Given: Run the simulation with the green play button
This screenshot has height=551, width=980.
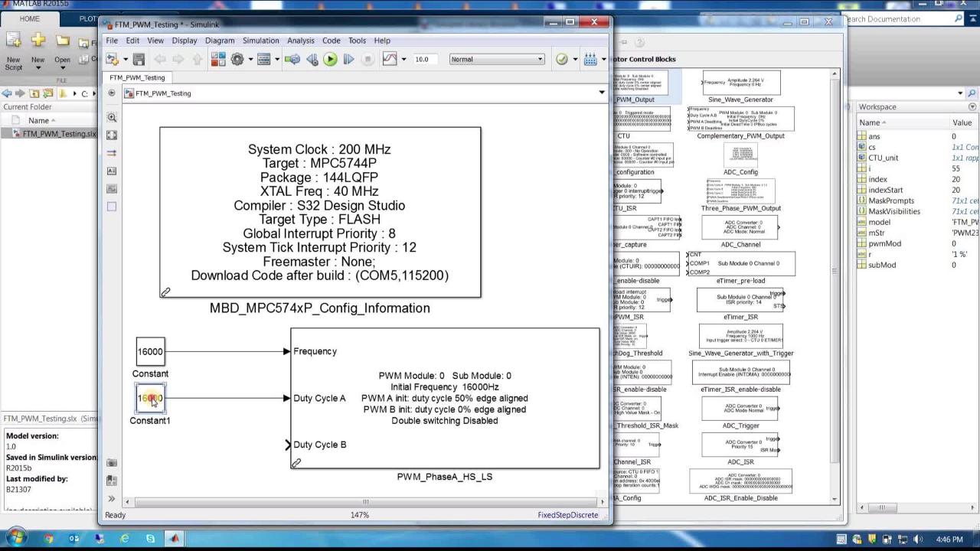Looking at the screenshot, I should 330,59.
